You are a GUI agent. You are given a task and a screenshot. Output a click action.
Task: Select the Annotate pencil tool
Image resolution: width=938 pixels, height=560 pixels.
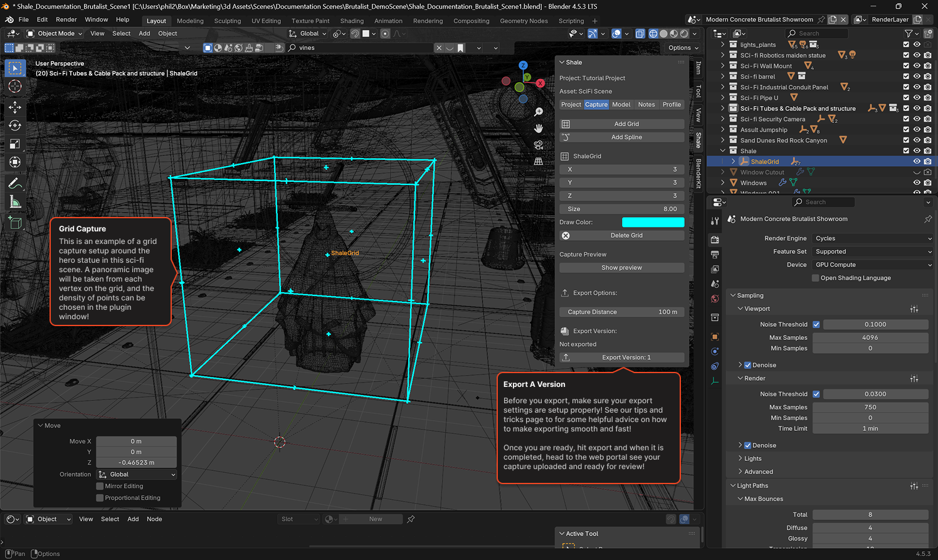click(15, 184)
